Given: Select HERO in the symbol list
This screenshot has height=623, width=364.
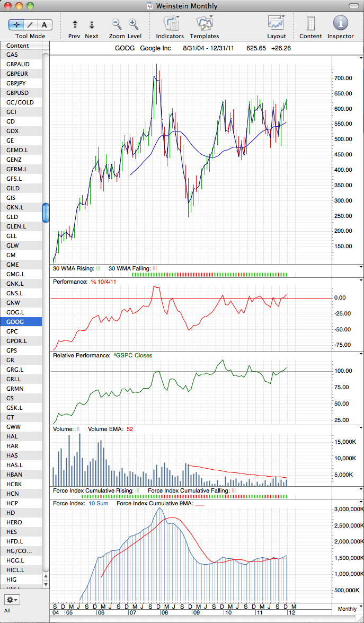Looking at the screenshot, I should (21, 522).
